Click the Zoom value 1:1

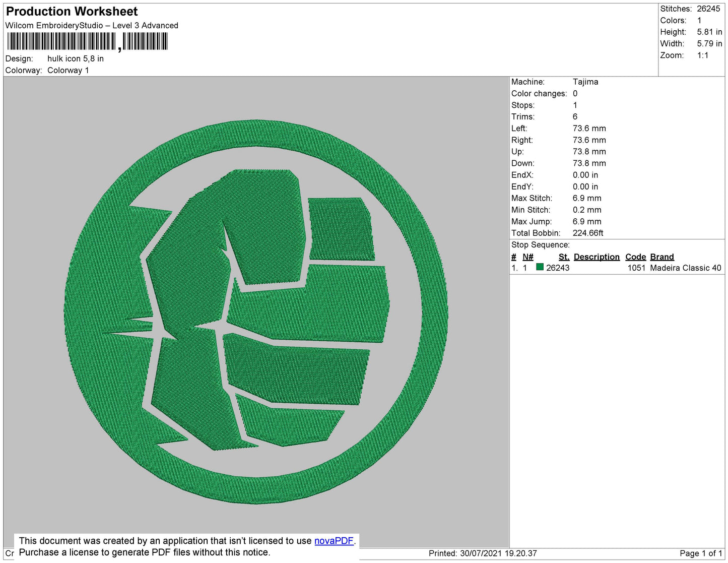click(x=703, y=55)
